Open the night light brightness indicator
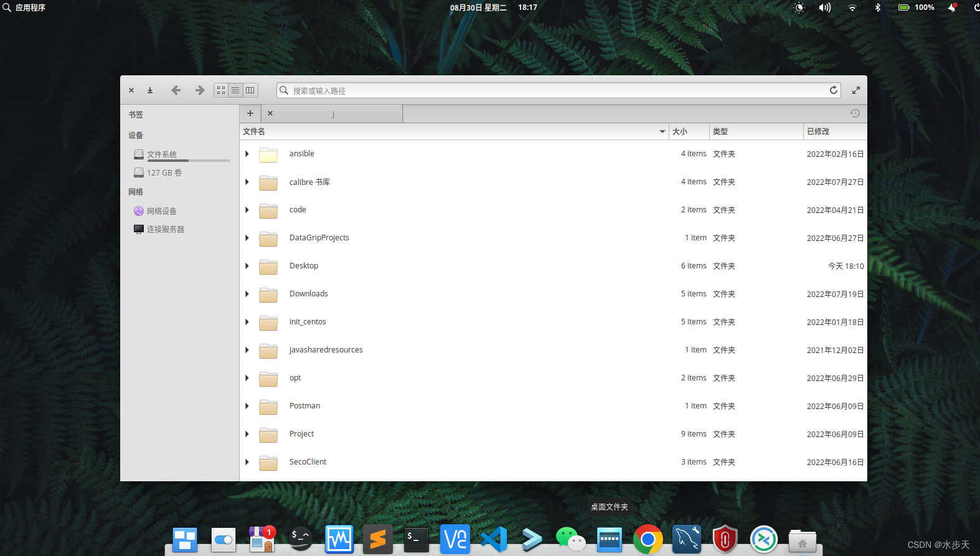The width and height of the screenshot is (980, 556). click(x=799, y=7)
